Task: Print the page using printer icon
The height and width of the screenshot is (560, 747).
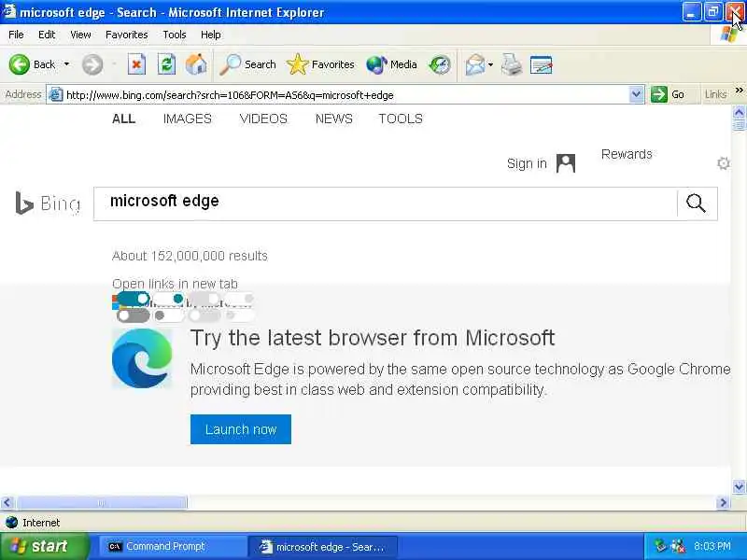Action: pyautogui.click(x=511, y=64)
